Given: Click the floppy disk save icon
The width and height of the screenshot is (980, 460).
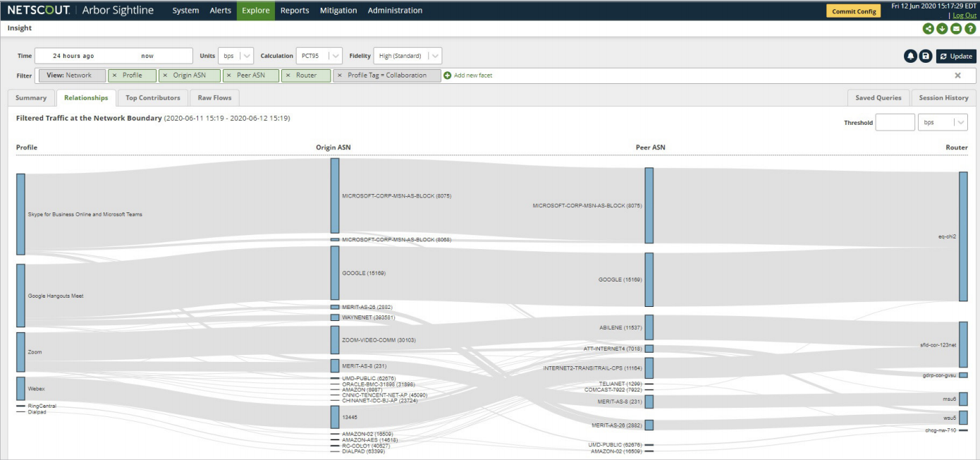Looking at the screenshot, I should tap(926, 56).
